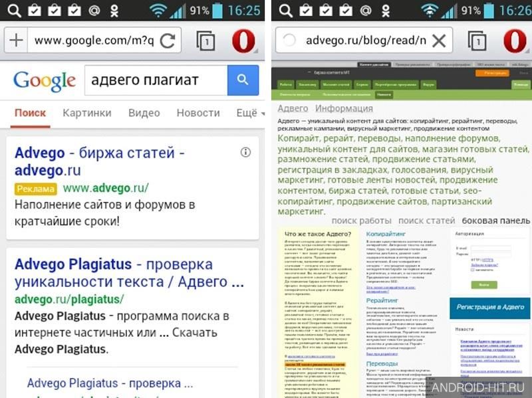The image size is (532, 398).
Task: Open the Переводы heading link
Action: click(x=382, y=363)
